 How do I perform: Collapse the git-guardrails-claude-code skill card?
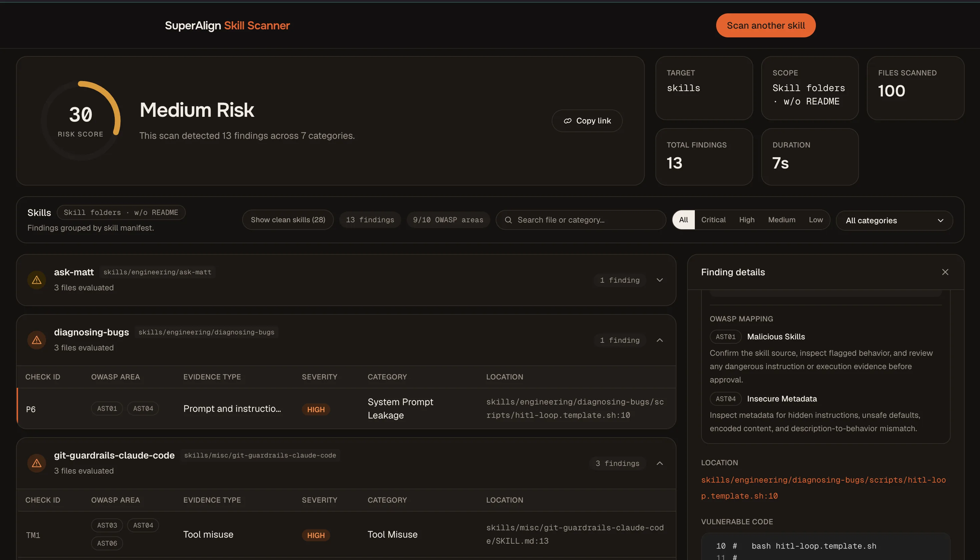point(659,463)
